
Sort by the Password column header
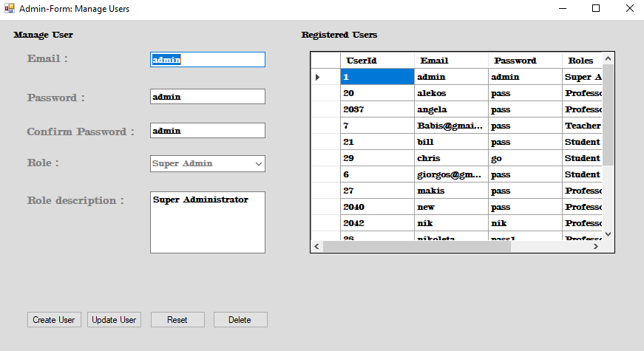click(525, 61)
